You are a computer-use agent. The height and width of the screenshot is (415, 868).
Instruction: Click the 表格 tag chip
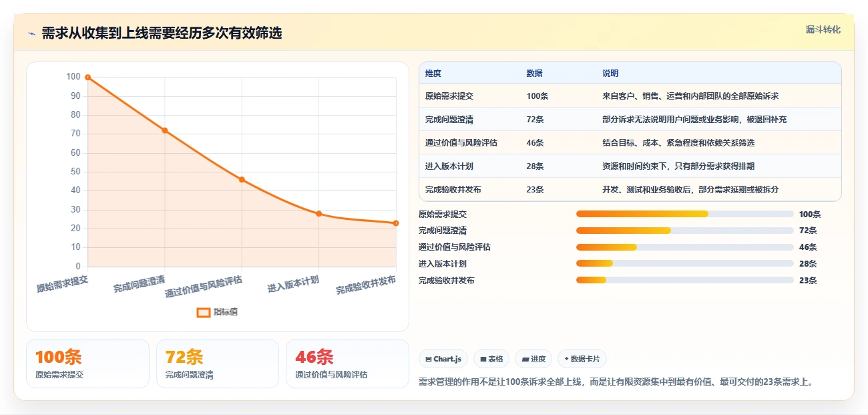click(x=491, y=359)
